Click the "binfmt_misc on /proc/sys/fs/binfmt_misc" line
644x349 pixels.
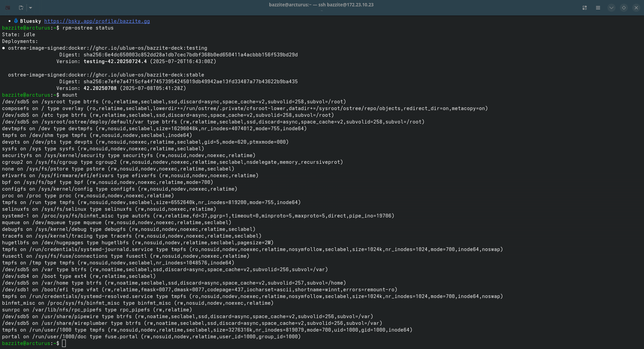point(138,303)
